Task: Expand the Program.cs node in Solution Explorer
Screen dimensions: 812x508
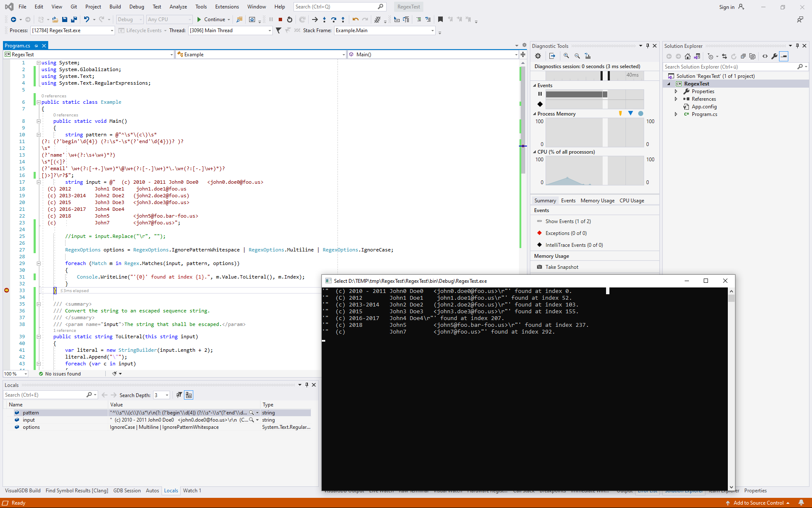Action: click(x=676, y=114)
